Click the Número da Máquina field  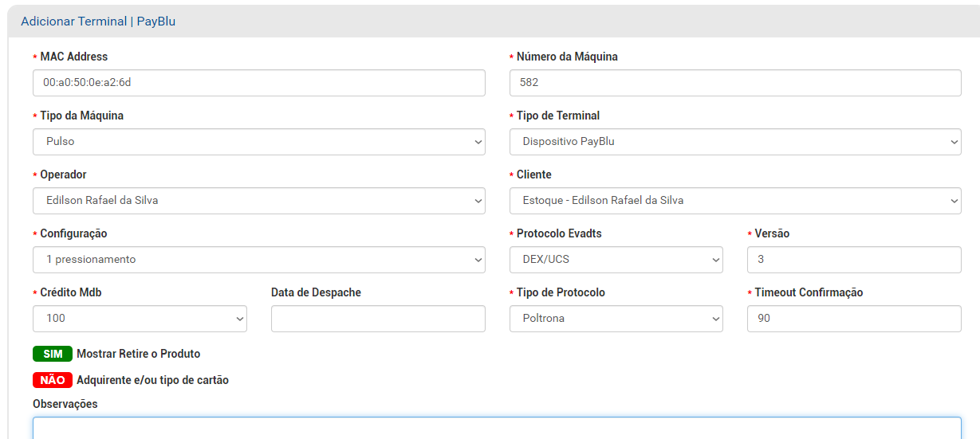click(735, 83)
